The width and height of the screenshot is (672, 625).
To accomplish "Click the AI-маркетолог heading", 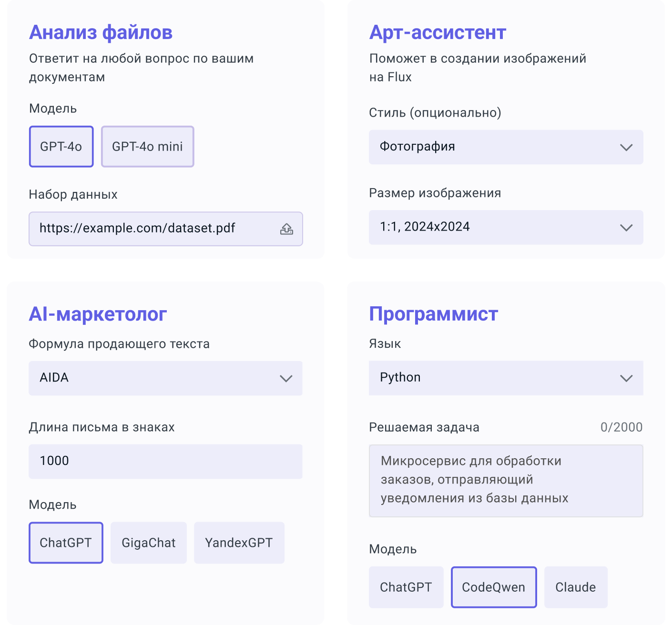I will 98,314.
